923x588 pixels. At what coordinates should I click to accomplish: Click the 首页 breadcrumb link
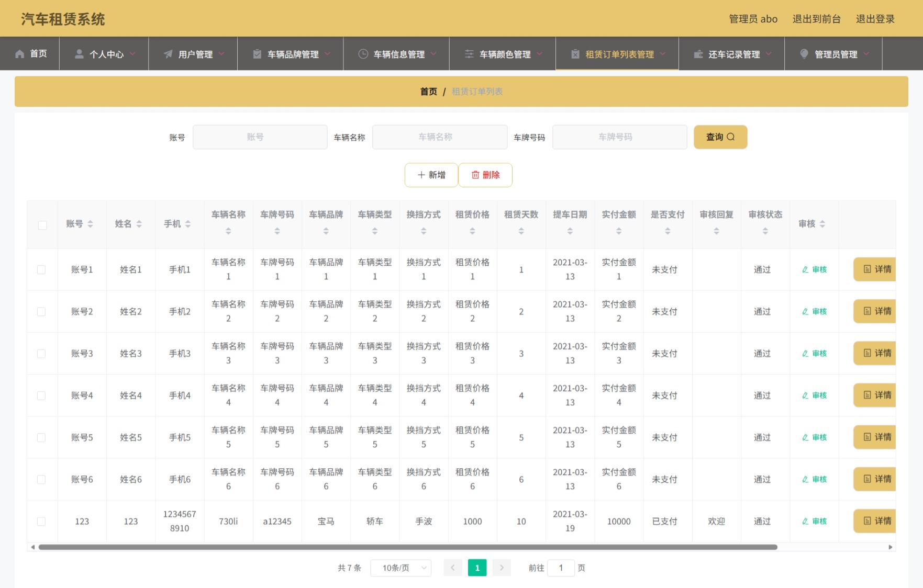coord(428,92)
